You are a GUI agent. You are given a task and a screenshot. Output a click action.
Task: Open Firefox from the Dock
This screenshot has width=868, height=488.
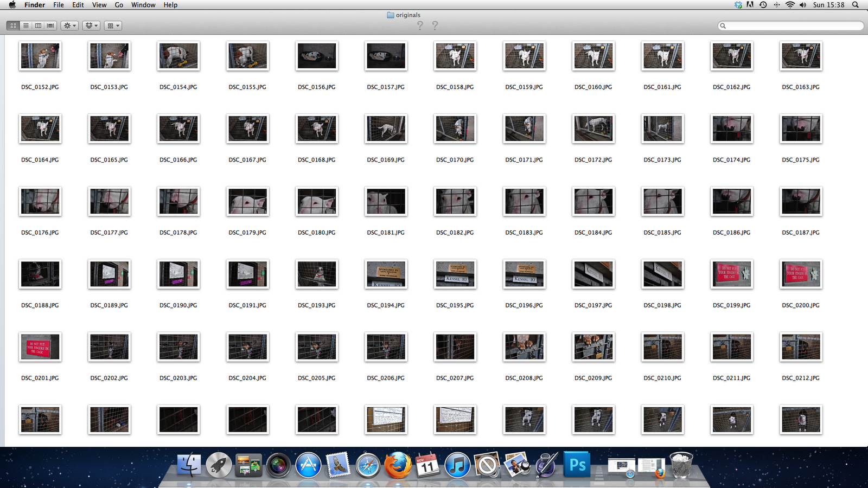[x=398, y=465]
